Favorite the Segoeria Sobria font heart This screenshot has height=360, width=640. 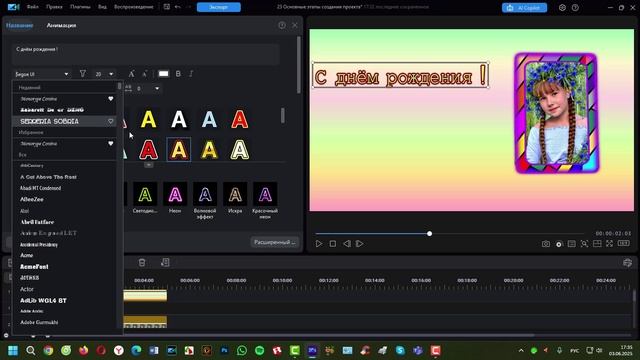[x=111, y=121]
